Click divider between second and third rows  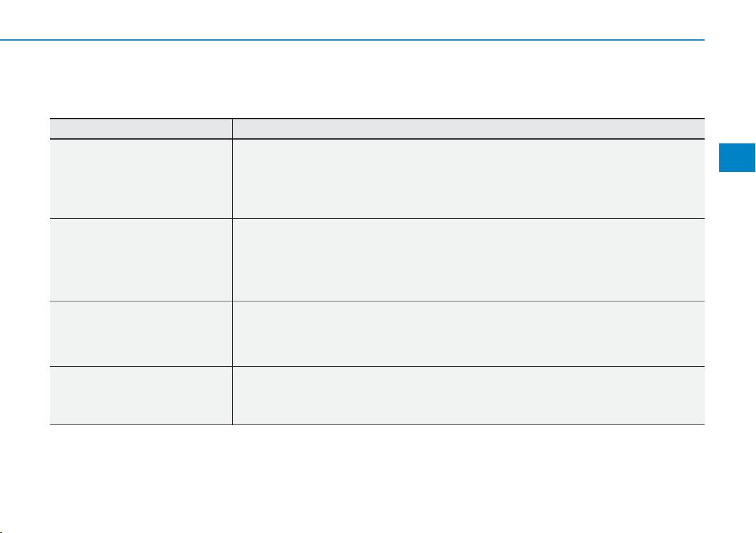pos(377,301)
